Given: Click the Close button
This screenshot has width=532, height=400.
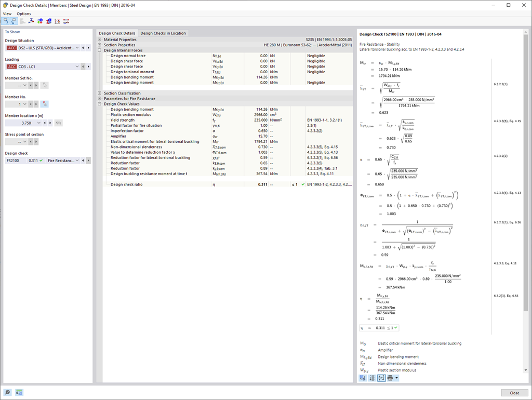Looking at the screenshot, I should coord(514,393).
